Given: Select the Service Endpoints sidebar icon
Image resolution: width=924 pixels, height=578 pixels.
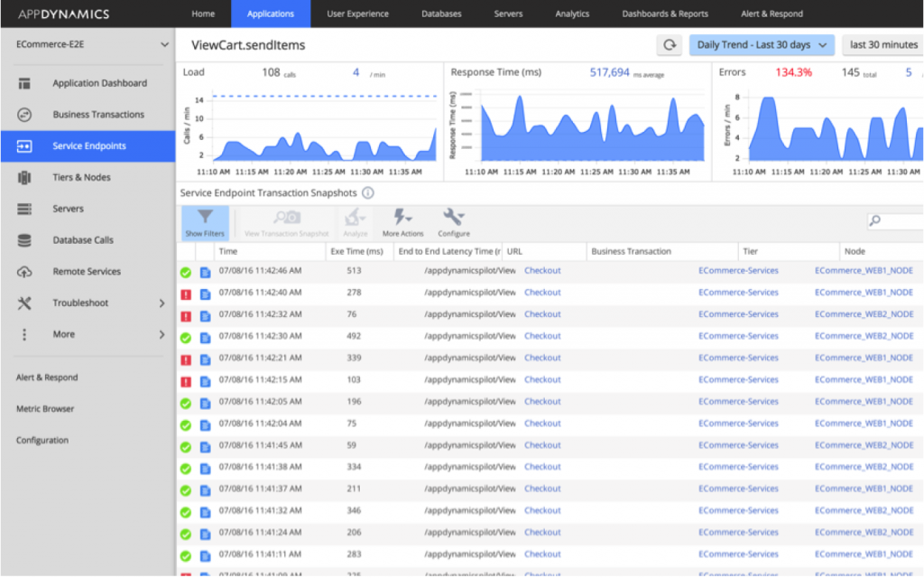Looking at the screenshot, I should click(24, 146).
